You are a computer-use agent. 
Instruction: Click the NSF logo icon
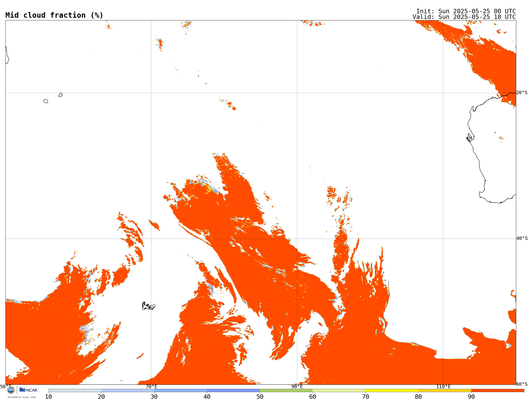click(11, 390)
